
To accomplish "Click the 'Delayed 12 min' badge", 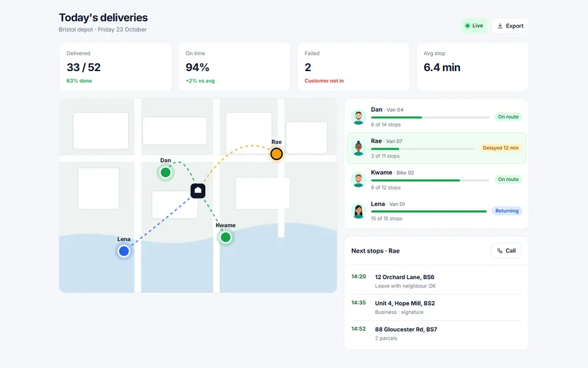I will click(500, 148).
